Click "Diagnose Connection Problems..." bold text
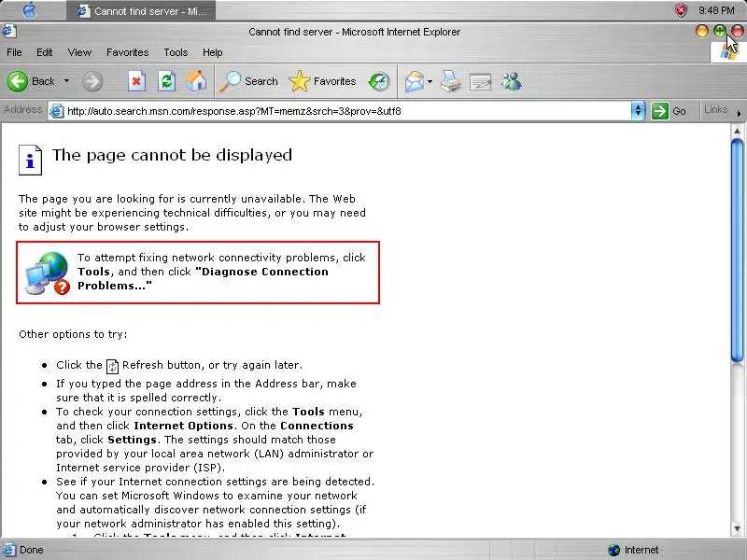This screenshot has width=747, height=560. point(204,278)
